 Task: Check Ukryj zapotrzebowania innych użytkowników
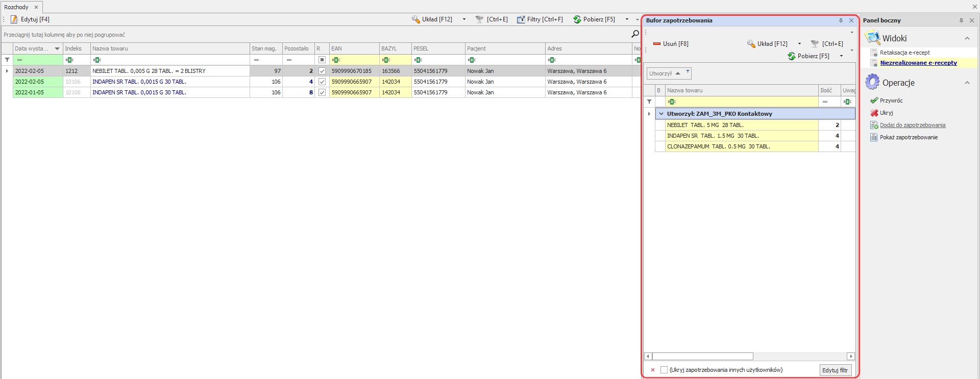click(664, 370)
